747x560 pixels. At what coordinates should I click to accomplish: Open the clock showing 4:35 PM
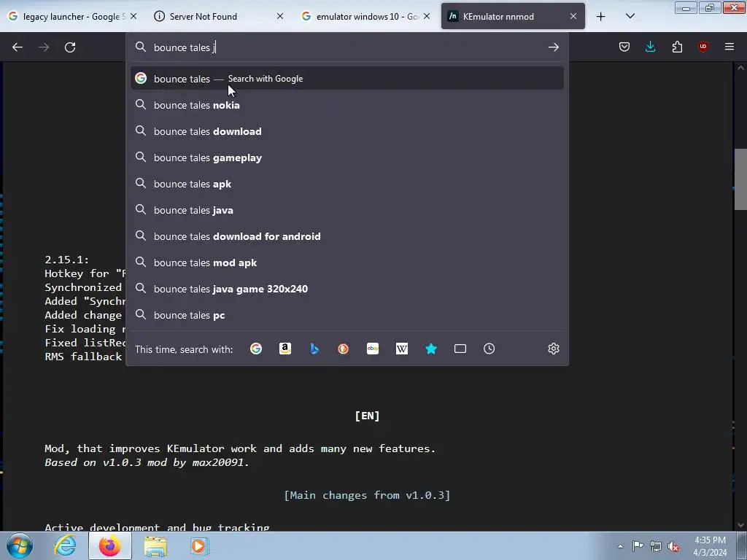[x=710, y=546]
